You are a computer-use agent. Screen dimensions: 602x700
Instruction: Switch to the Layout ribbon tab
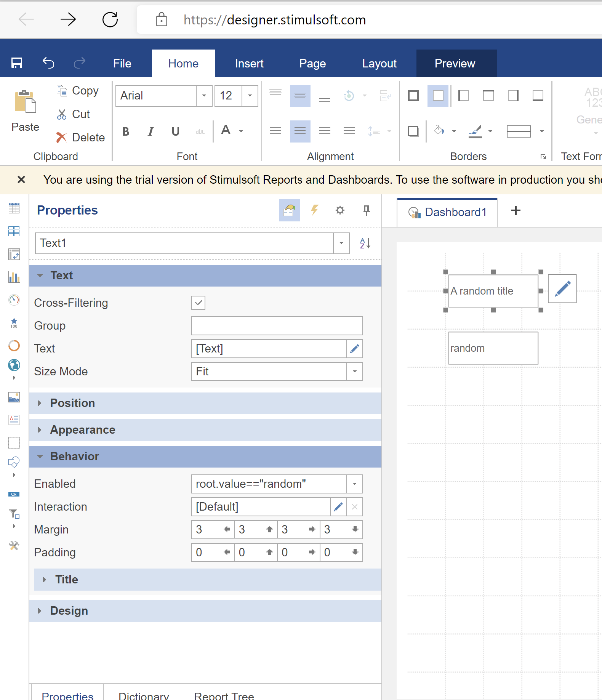(x=379, y=64)
